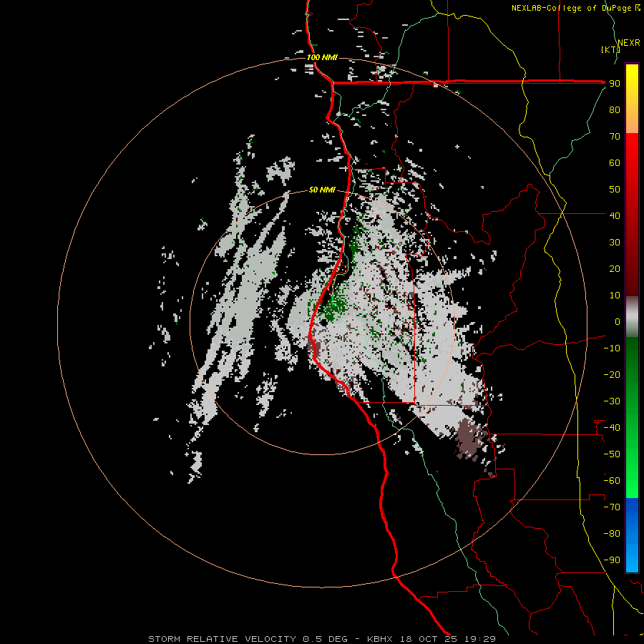Click the -30 value on the velocity scale
644x644 pixels.
click(612, 401)
